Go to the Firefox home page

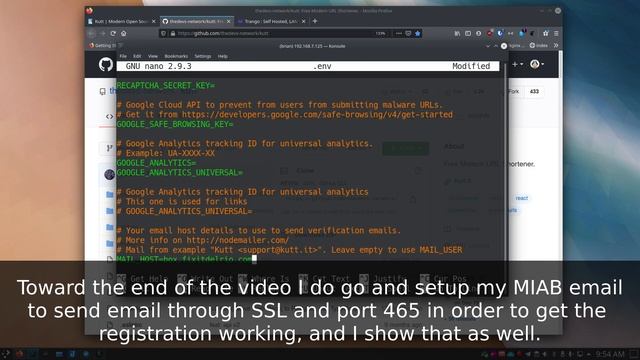tap(124, 33)
